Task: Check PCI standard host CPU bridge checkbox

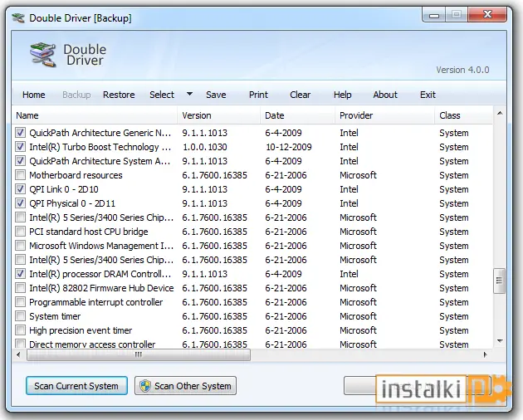Action: coord(20,232)
